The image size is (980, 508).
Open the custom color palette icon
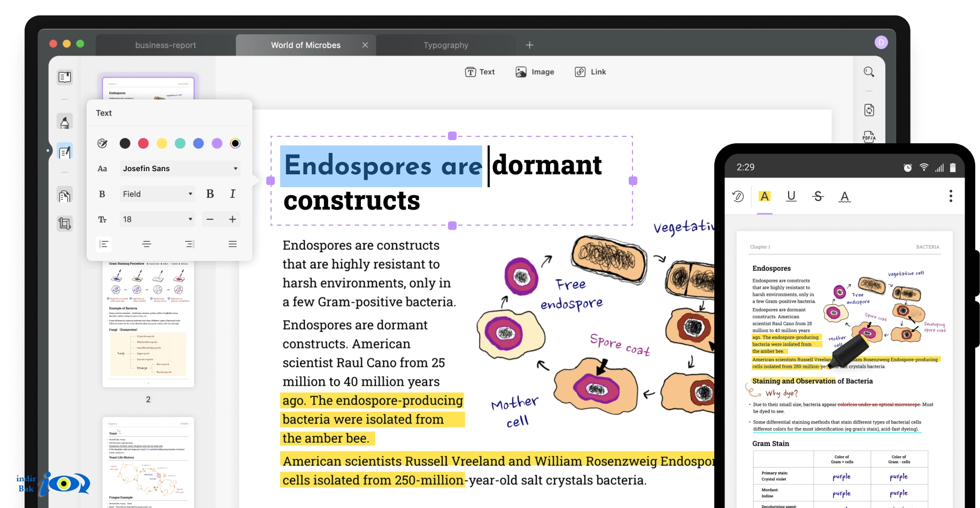(103, 143)
